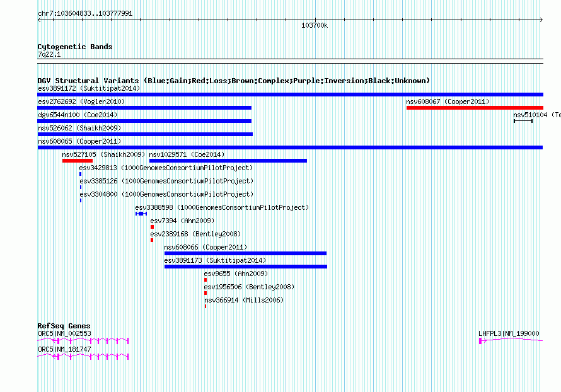Open esv3385126 1000Genomes variant label

166,181
